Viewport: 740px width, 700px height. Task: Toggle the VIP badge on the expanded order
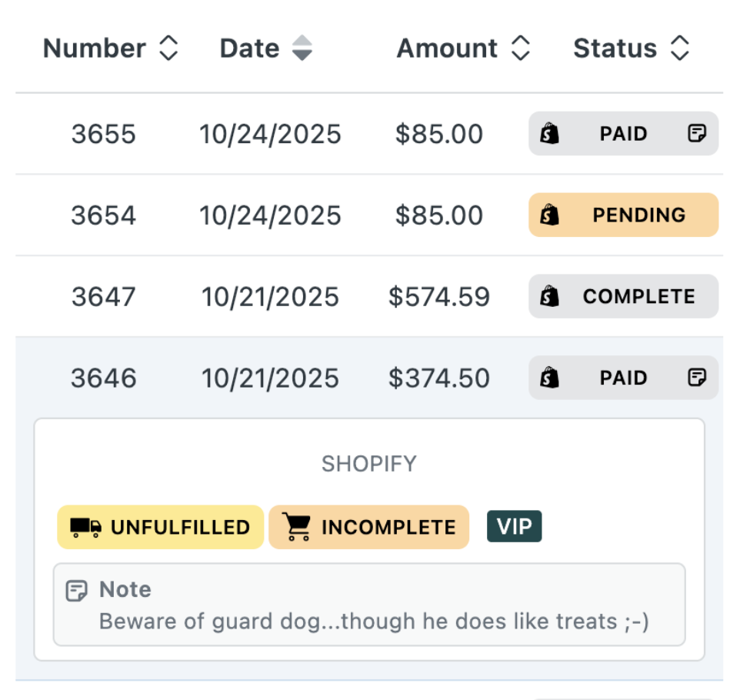tap(513, 526)
